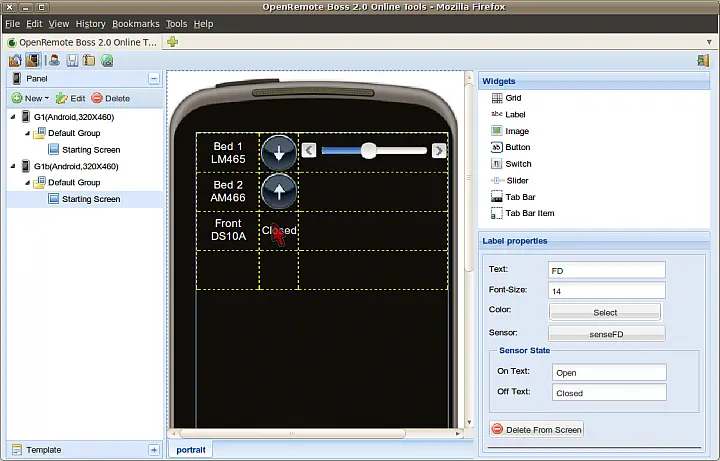
Task: Click the Widgets panel header
Action: [594, 81]
